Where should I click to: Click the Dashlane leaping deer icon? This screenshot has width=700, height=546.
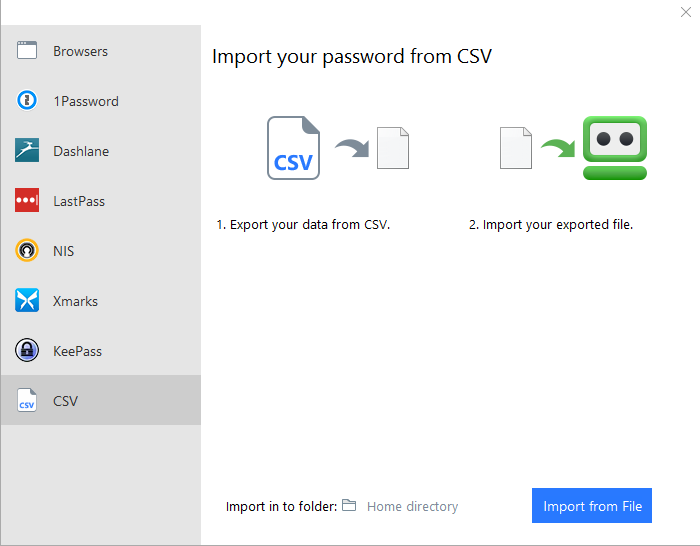[27, 150]
